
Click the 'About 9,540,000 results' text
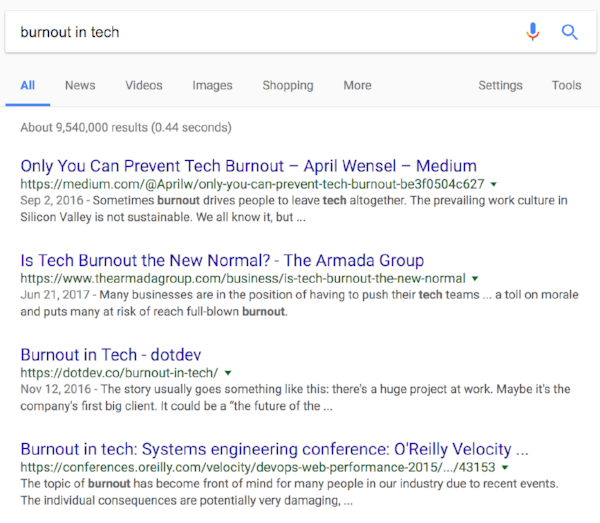click(126, 127)
